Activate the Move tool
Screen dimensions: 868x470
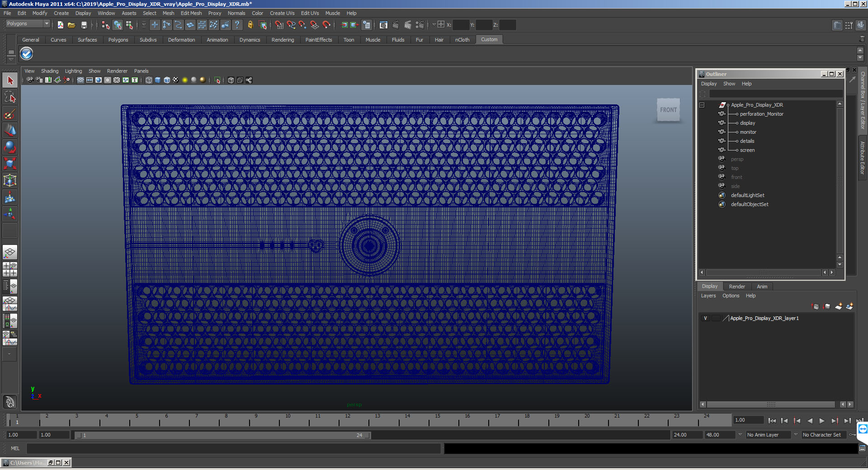point(10,130)
